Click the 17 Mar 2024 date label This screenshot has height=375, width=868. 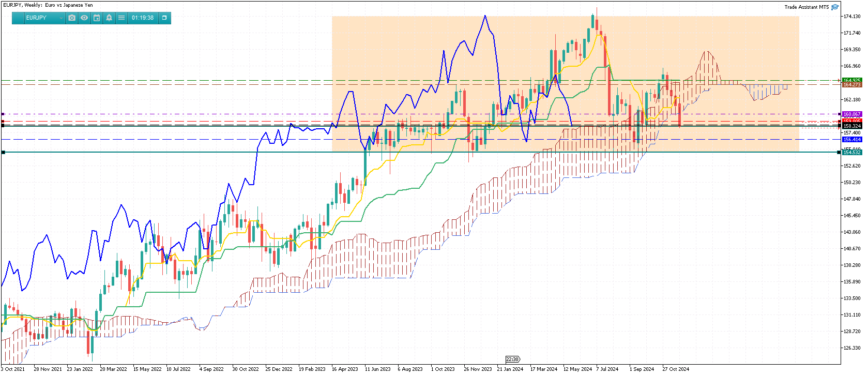pos(544,369)
